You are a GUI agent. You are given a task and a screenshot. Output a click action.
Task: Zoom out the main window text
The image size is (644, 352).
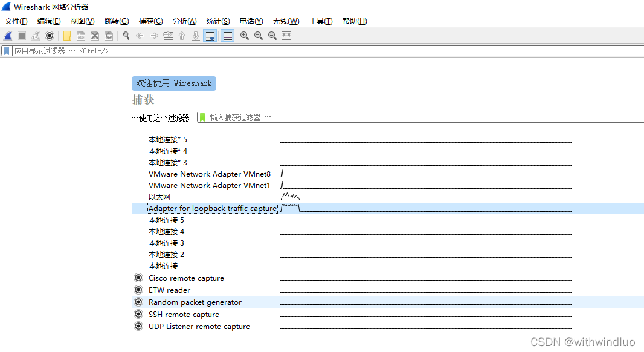point(259,36)
